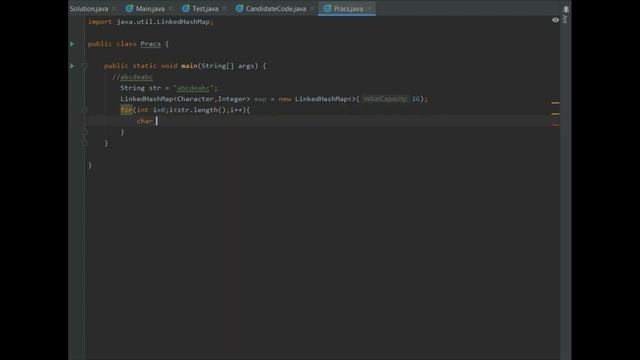Collapse the main method fold marker
Image resolution: width=640 pixels, height=360 pixels.
84,66
